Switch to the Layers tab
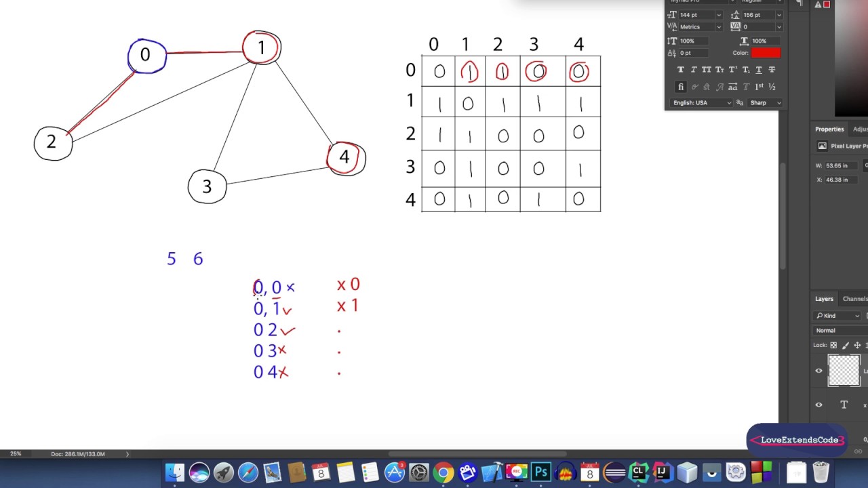Image resolution: width=868 pixels, height=488 pixels. coord(824,299)
